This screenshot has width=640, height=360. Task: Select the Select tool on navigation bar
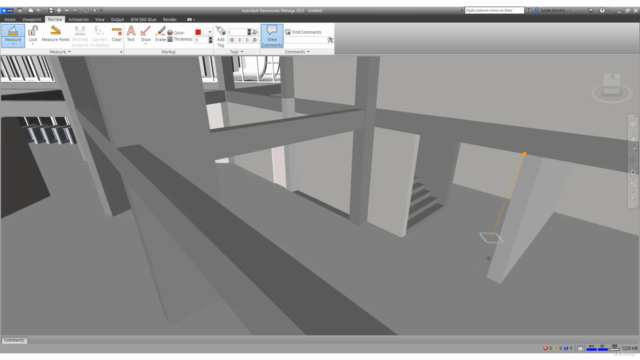633,198
